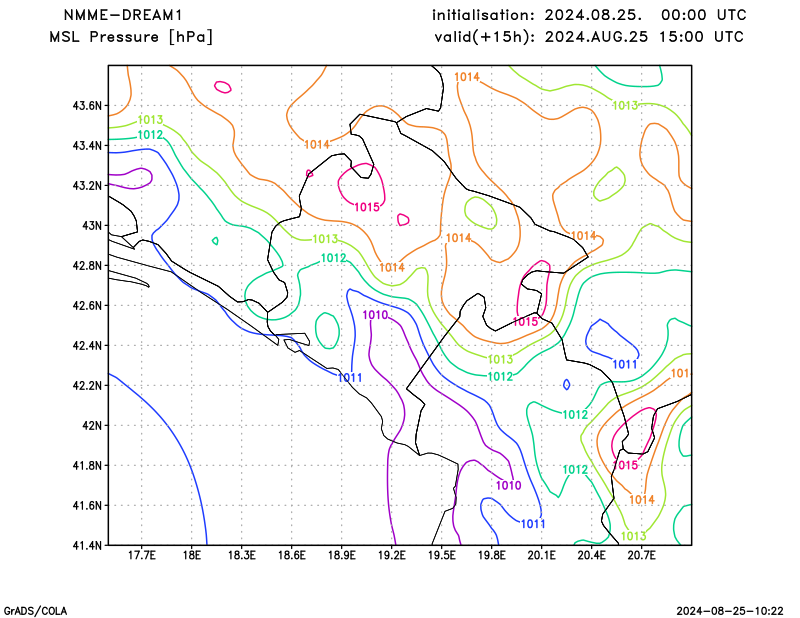Select the 42.4N latitude label
This screenshot has height=618, width=800.
[87, 345]
